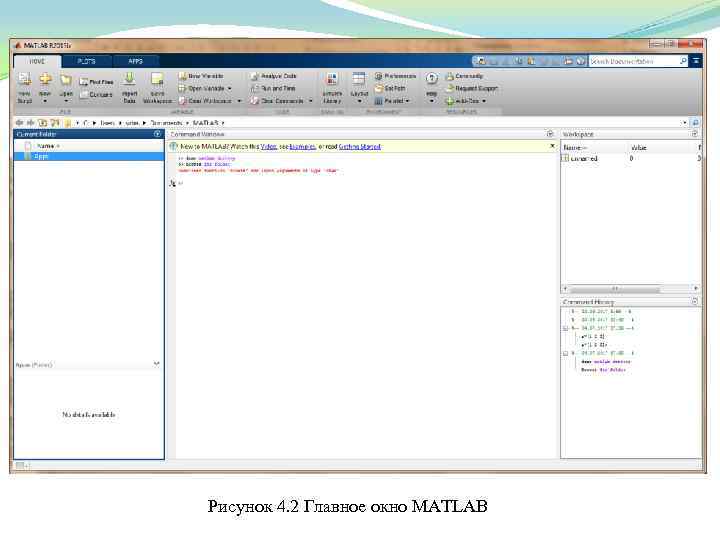Open the Examples link in the banner
This screenshot has height=540, width=720.
(x=303, y=146)
